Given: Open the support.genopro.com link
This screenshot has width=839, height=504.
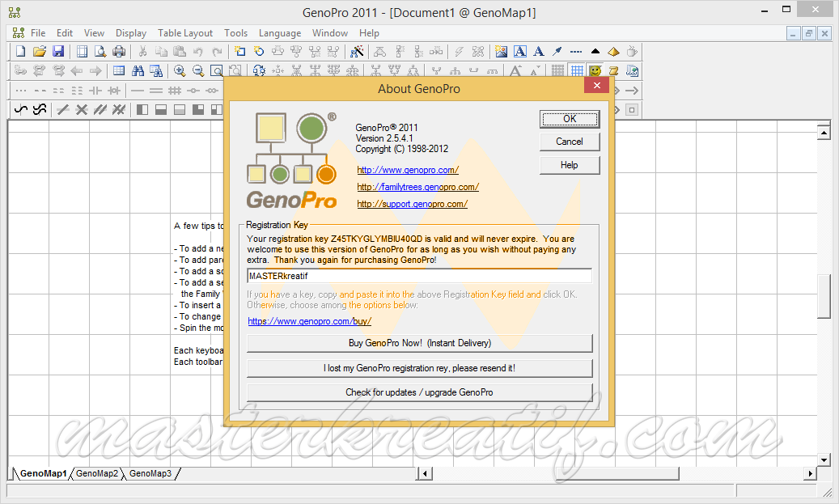Looking at the screenshot, I should click(x=412, y=204).
